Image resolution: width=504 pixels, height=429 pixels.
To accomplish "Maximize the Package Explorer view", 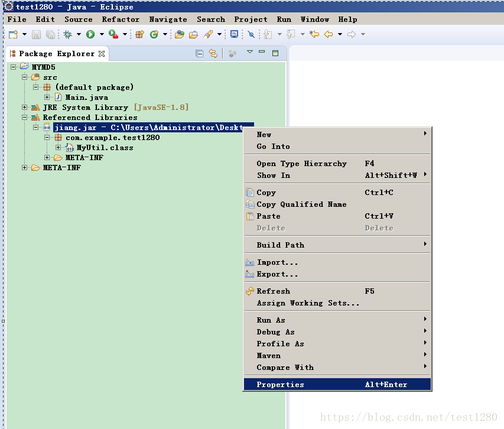I will click(275, 53).
